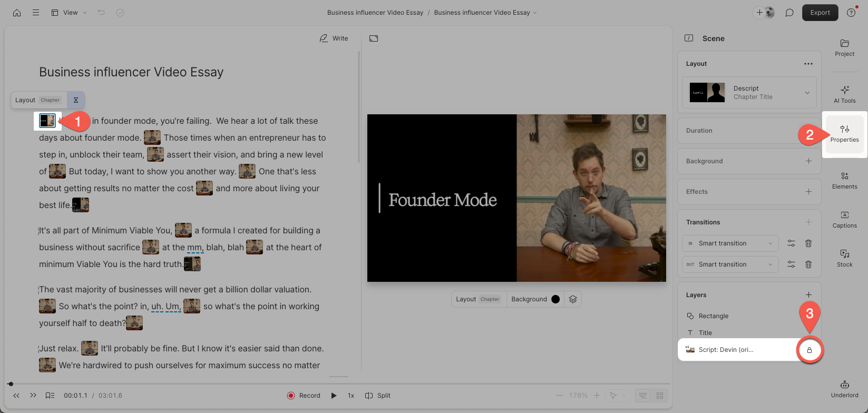Switch to the Properties tab
The height and width of the screenshot is (413, 868).
click(x=844, y=133)
